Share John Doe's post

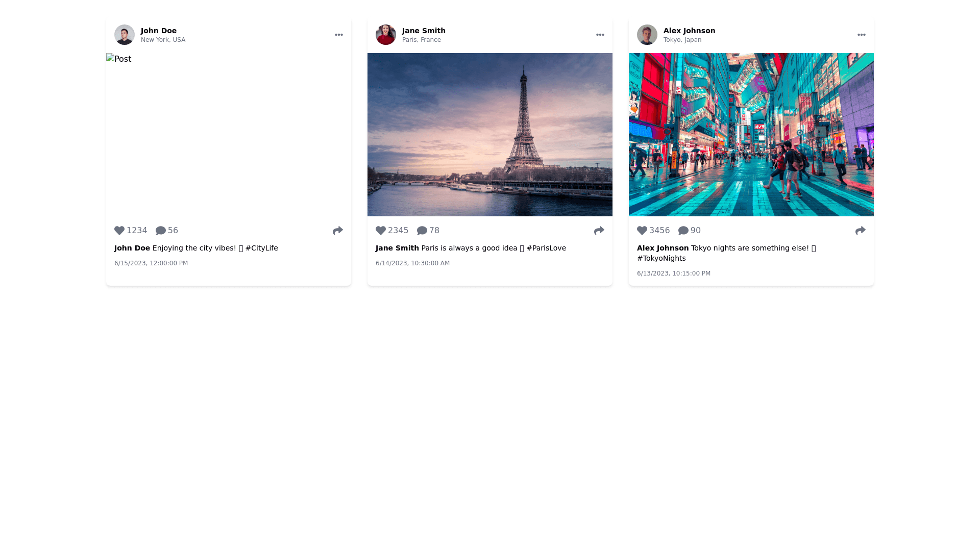tap(338, 231)
